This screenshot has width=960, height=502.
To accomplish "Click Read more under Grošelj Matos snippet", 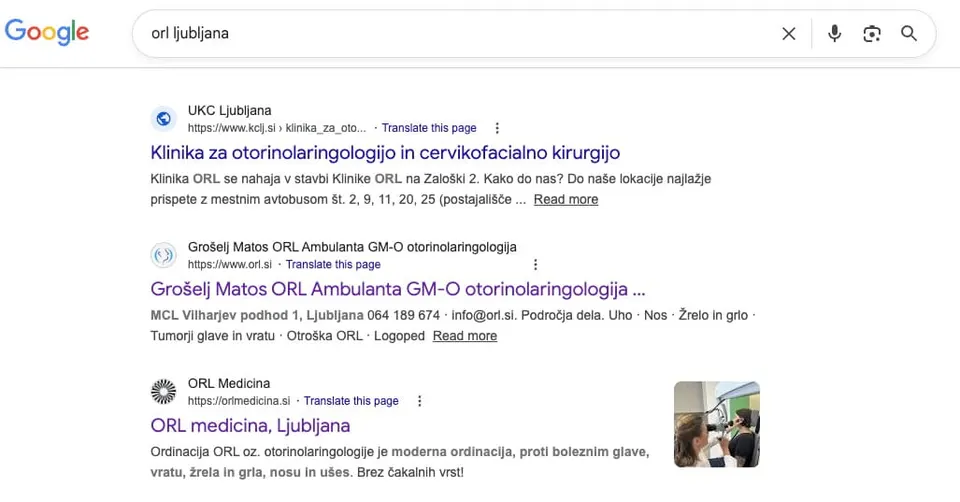I will point(465,336).
